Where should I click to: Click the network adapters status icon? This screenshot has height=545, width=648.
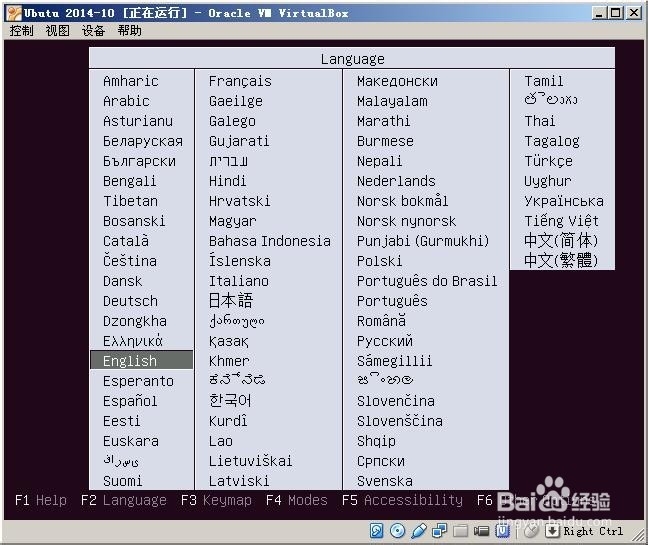click(440, 531)
